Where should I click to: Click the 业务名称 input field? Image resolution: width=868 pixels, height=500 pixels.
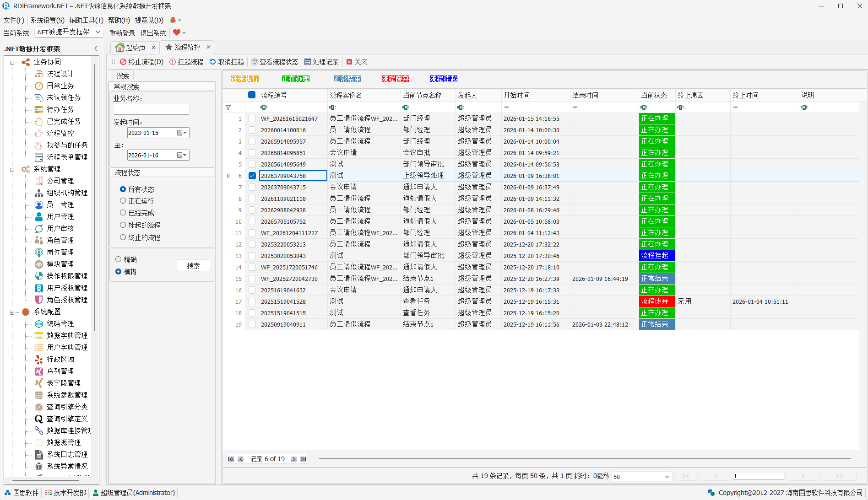tap(151, 109)
